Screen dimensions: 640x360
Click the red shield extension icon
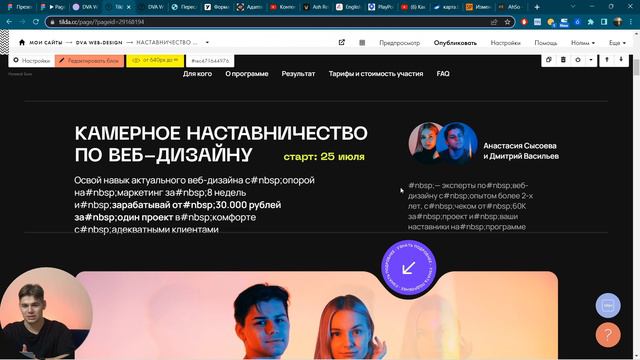coord(524,22)
